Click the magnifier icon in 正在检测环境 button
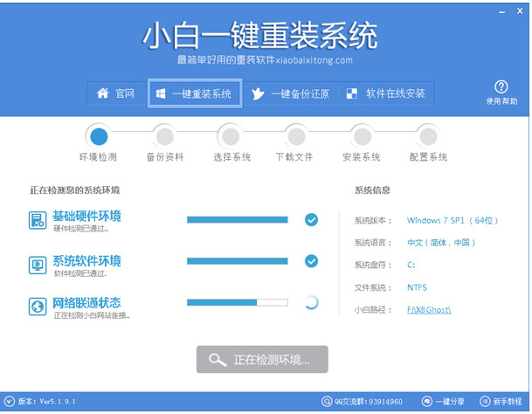 (x=218, y=360)
